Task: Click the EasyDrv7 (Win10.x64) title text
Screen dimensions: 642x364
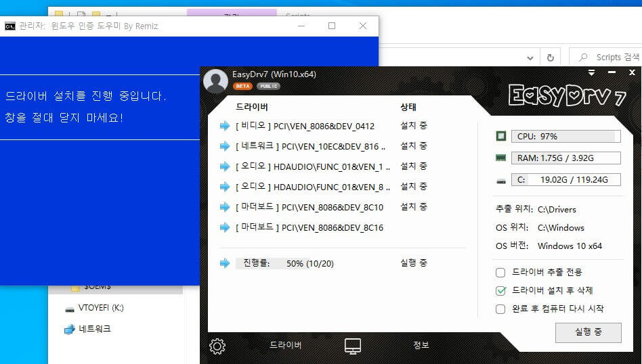Action: (274, 74)
